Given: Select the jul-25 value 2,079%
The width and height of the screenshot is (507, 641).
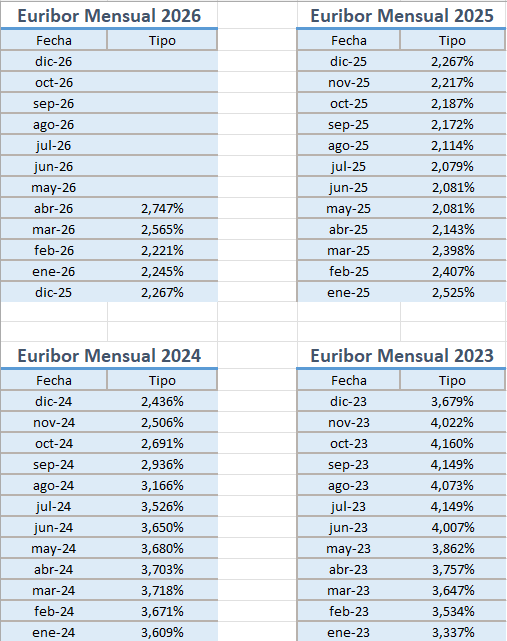Looking at the screenshot, I should point(452,166).
